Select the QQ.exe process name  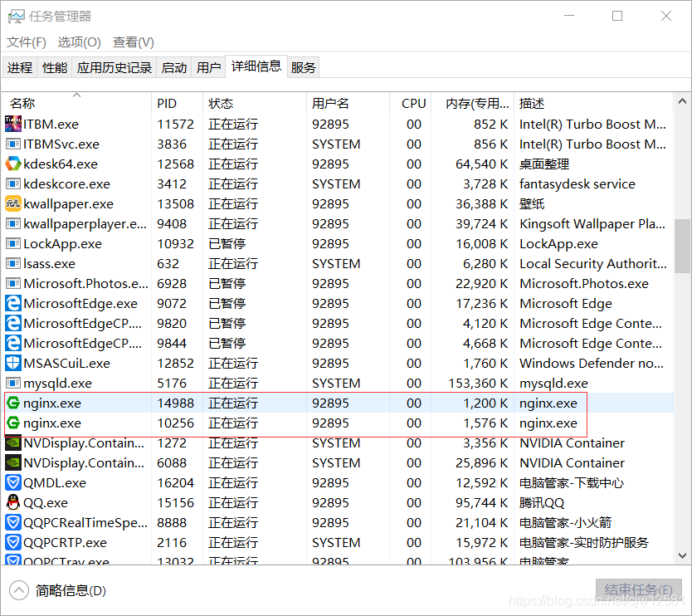click(x=46, y=502)
